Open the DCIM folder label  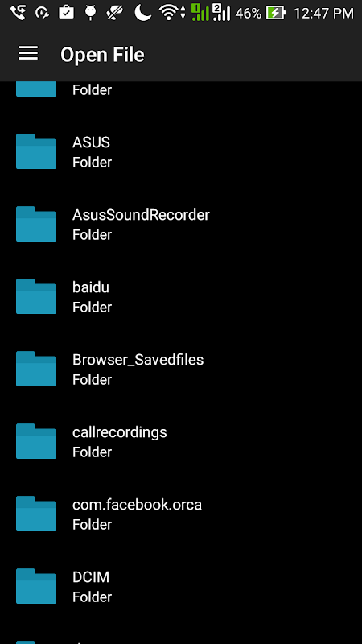click(x=91, y=577)
